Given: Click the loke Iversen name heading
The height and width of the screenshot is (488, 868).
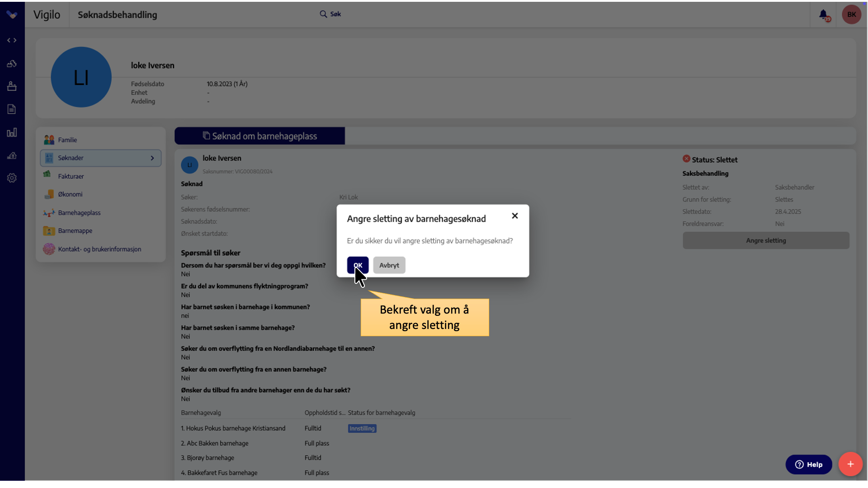Looking at the screenshot, I should pyautogui.click(x=153, y=66).
